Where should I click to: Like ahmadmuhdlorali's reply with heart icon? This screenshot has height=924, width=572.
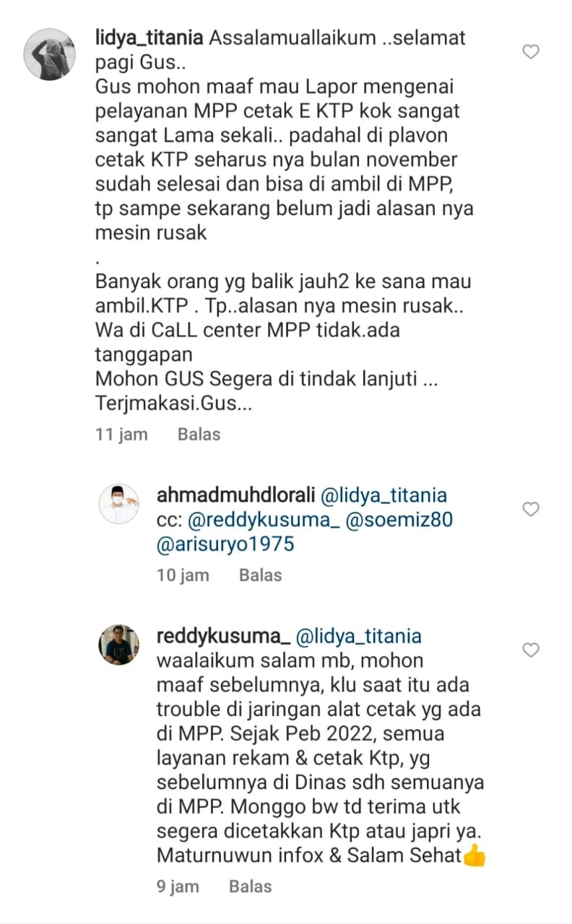tap(531, 510)
